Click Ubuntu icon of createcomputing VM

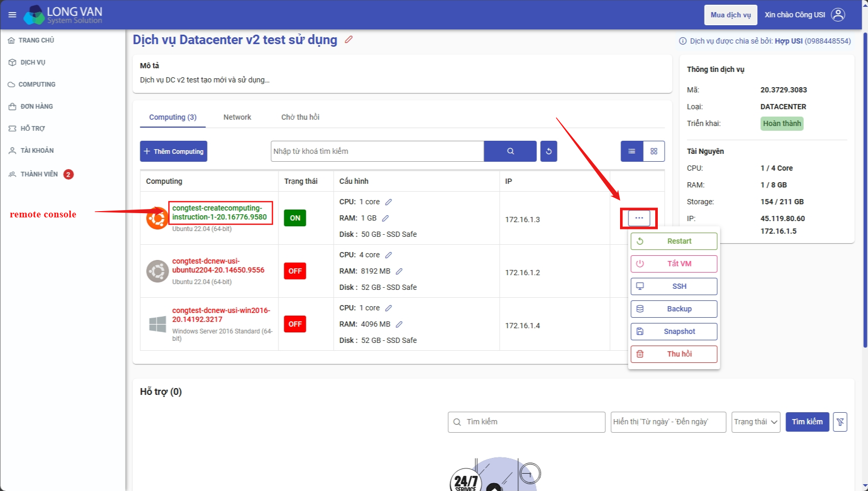pyautogui.click(x=157, y=218)
